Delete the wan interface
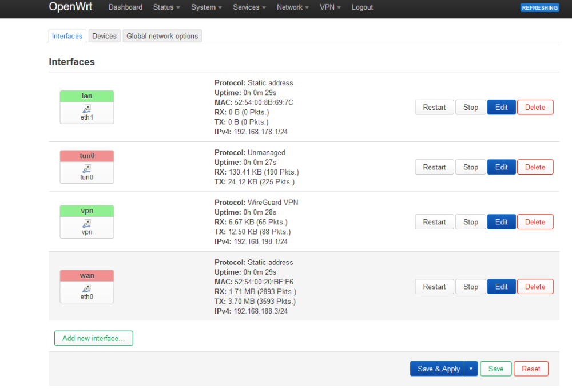This screenshot has height=392, width=572. pos(535,287)
